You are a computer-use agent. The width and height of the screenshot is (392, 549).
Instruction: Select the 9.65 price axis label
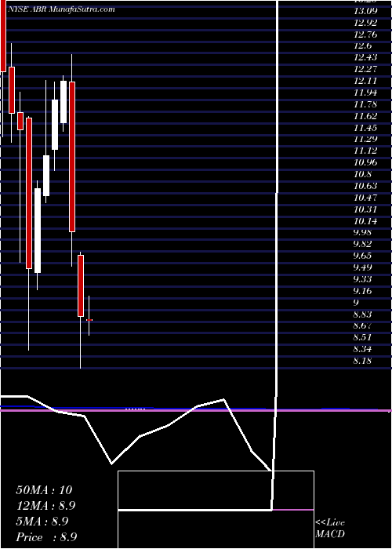point(362,256)
